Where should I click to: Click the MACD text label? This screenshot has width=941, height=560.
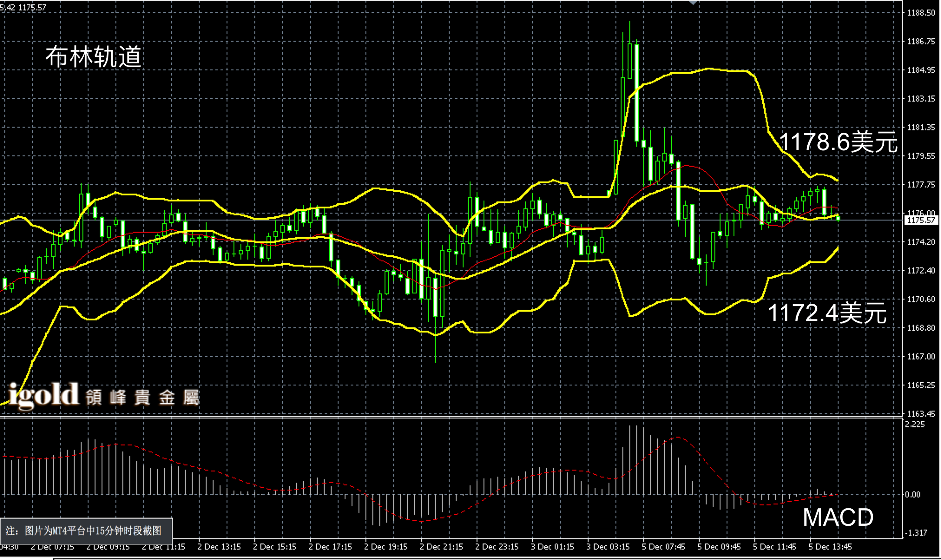pyautogui.click(x=838, y=517)
